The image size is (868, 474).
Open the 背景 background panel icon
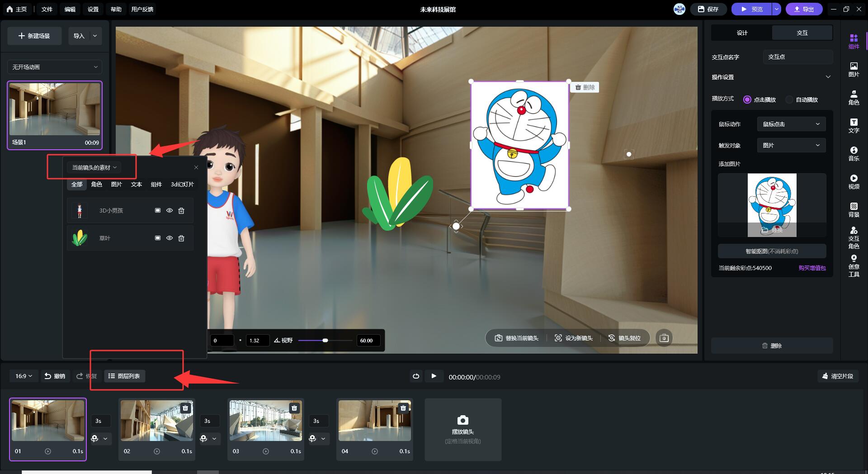coord(854,209)
